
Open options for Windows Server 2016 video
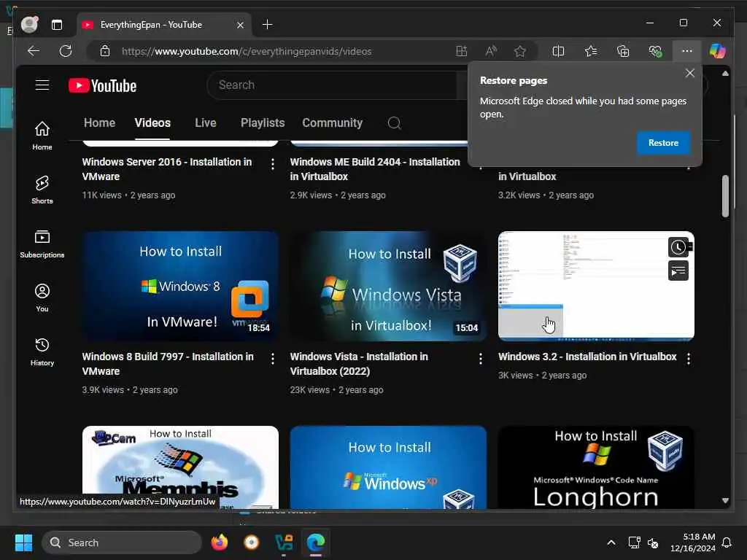[x=273, y=164]
